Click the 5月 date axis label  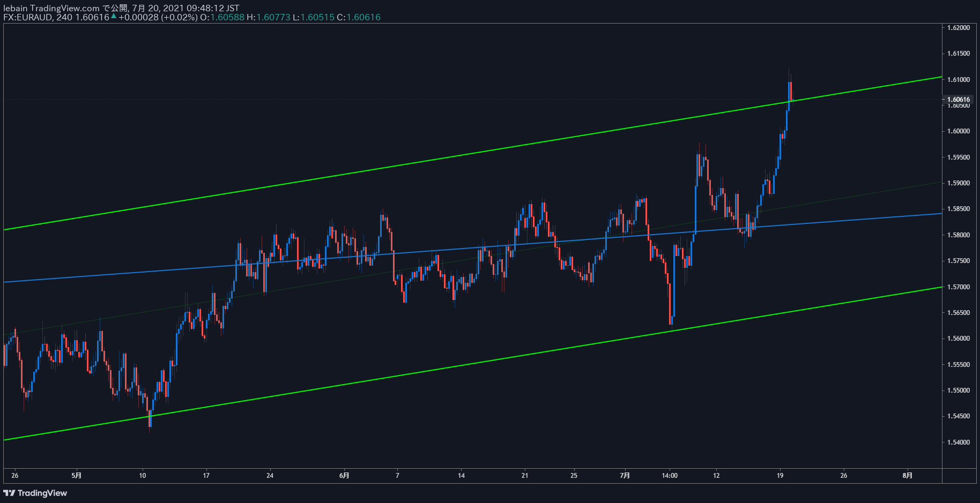pos(77,475)
